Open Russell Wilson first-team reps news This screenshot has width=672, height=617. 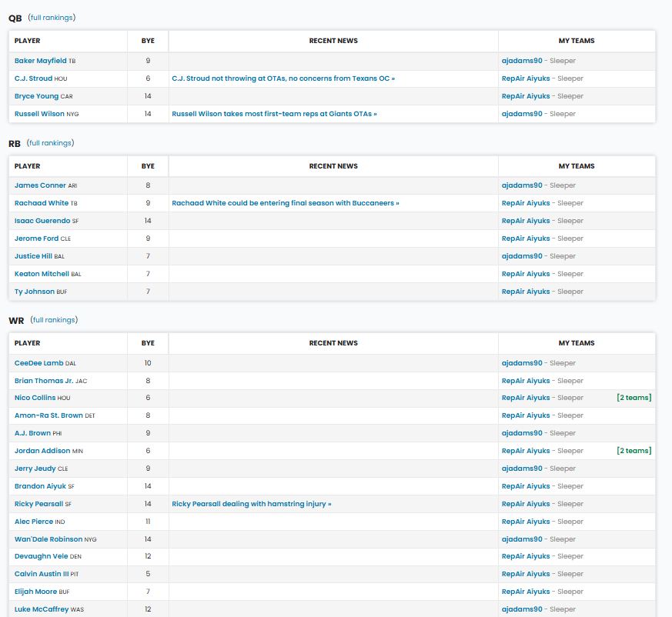274,114
